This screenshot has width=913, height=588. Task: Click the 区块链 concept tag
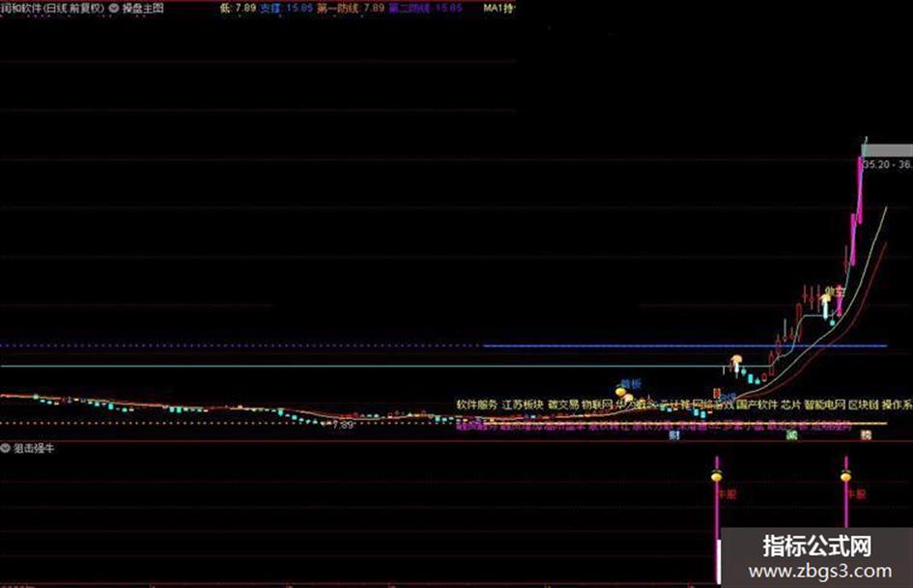863,404
